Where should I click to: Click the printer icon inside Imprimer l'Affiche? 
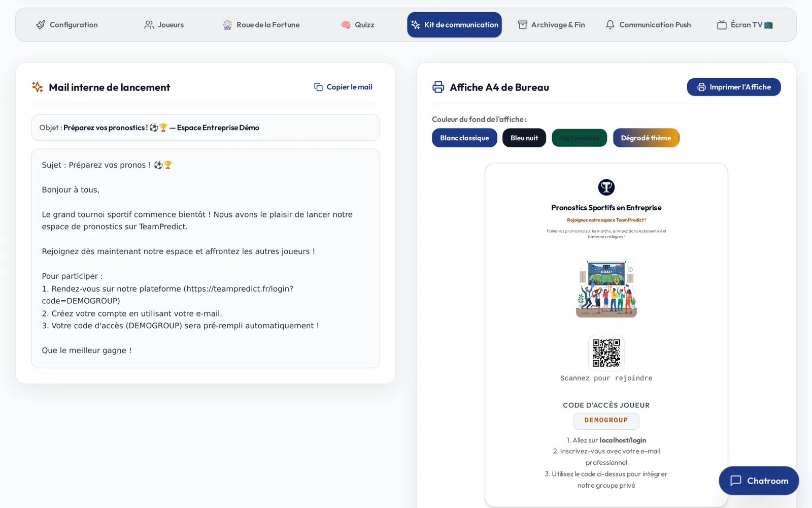[701, 87]
